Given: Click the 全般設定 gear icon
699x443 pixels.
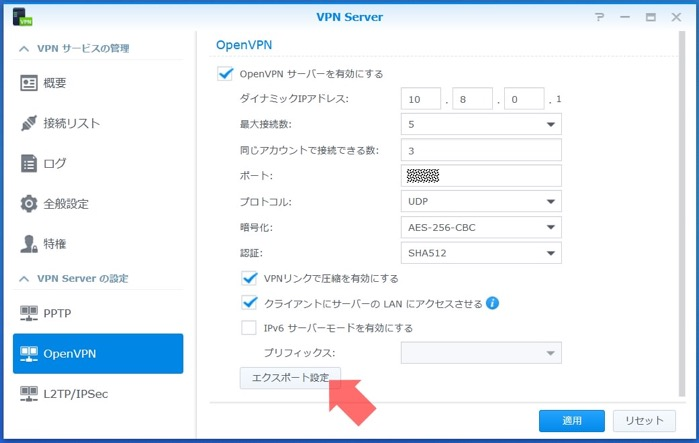Looking at the screenshot, I should [x=29, y=204].
